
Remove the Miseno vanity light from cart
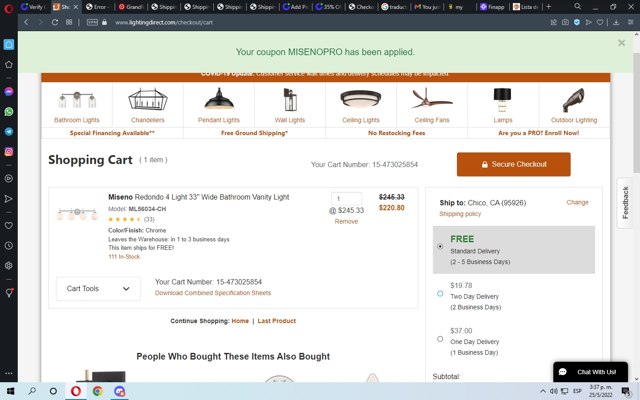346,221
